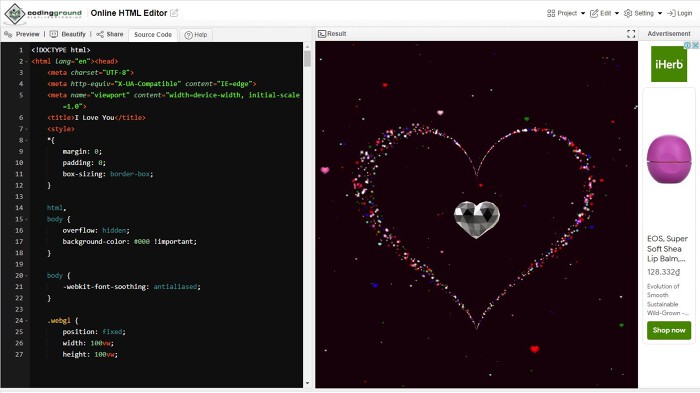Open Preview from the toolbar
Screen dimensions: 700x393
point(22,34)
